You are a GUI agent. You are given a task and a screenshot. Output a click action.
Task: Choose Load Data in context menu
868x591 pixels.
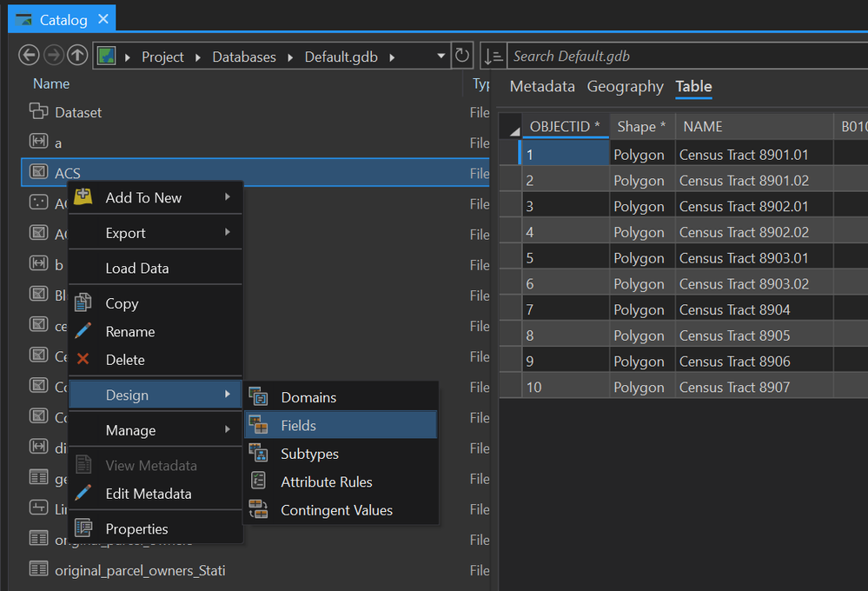point(137,268)
